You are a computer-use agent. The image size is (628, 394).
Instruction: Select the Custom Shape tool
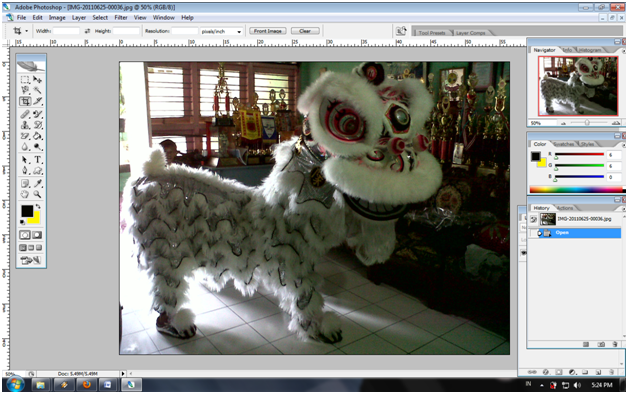[37, 171]
